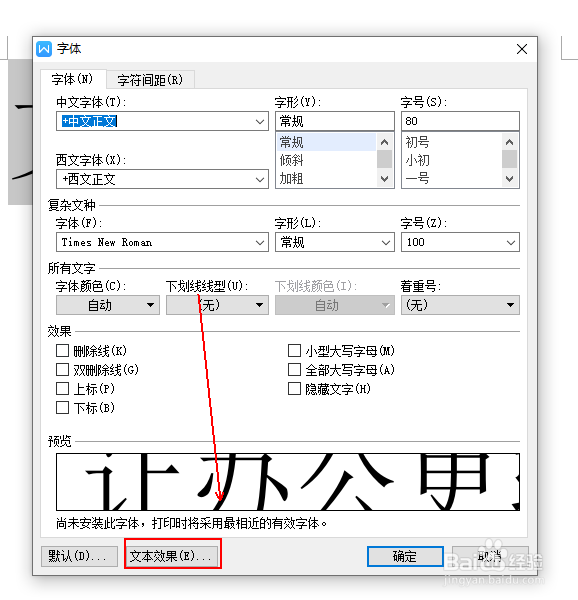Close the 字体 dialog

(522, 49)
